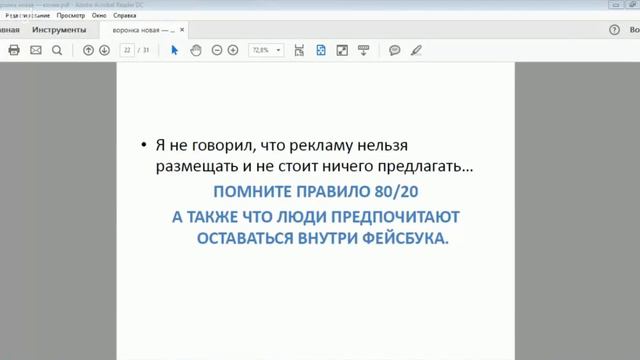Open the help question mark icon
Screen dimensions: 640x360
[x=614, y=29]
